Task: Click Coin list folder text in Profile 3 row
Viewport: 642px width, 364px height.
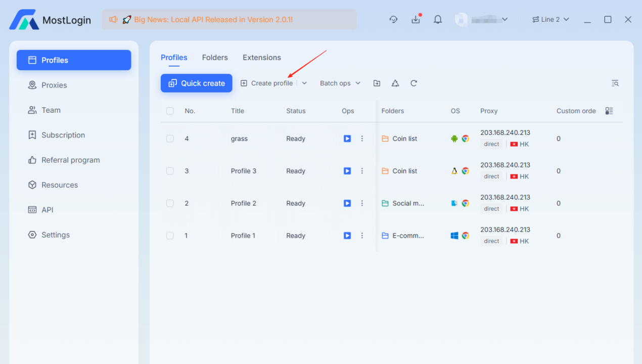Action: pos(405,171)
